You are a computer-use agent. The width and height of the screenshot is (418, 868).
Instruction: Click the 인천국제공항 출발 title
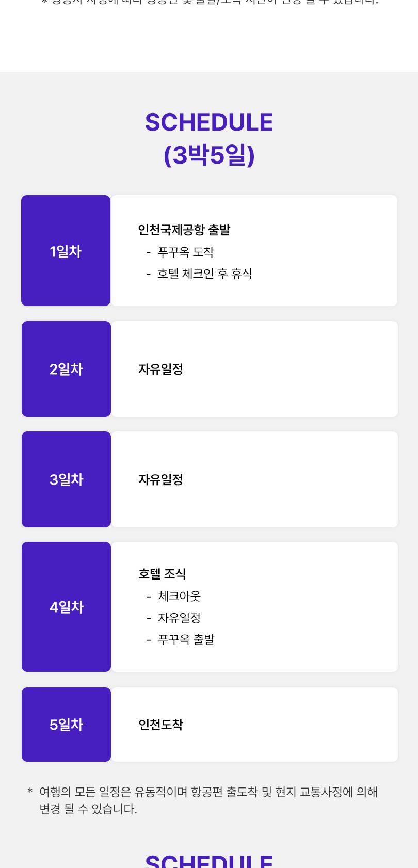pos(184,230)
